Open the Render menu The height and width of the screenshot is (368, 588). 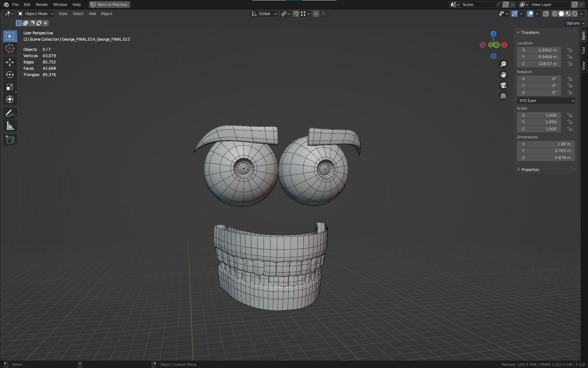click(42, 5)
